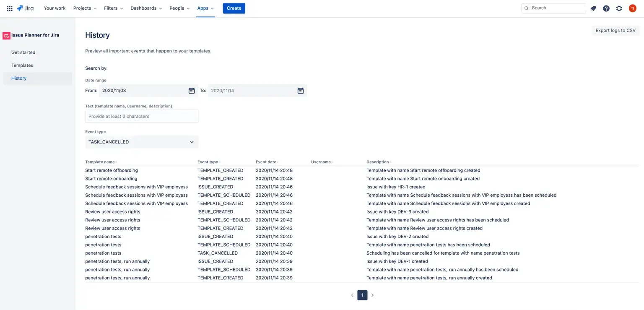Export logs to CSV
The height and width of the screenshot is (310, 644).
[615, 31]
